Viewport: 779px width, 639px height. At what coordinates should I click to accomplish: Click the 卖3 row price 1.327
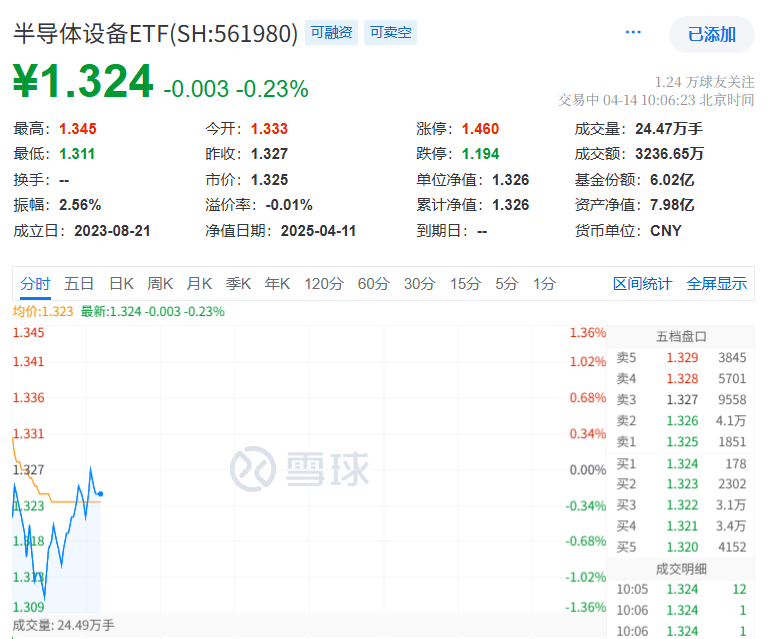coord(682,399)
